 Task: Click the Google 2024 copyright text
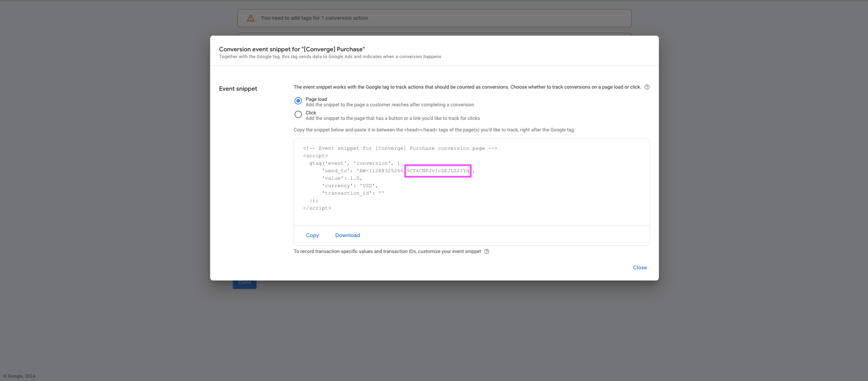click(20, 376)
